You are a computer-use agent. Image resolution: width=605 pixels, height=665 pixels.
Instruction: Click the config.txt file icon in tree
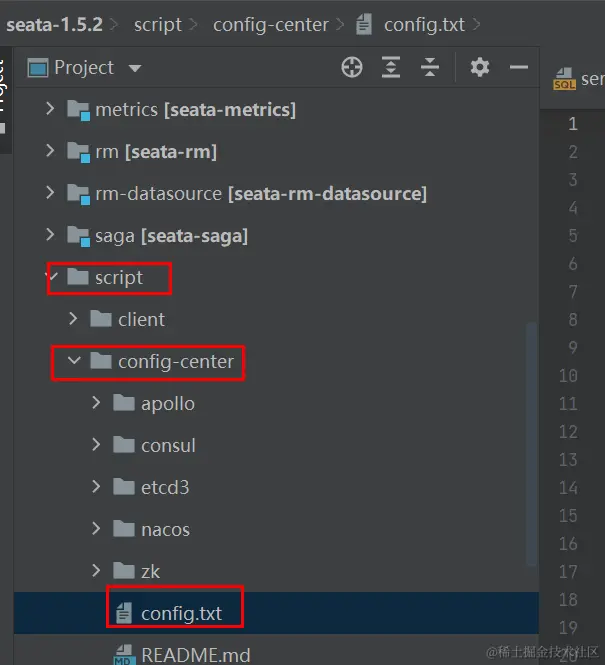point(124,613)
